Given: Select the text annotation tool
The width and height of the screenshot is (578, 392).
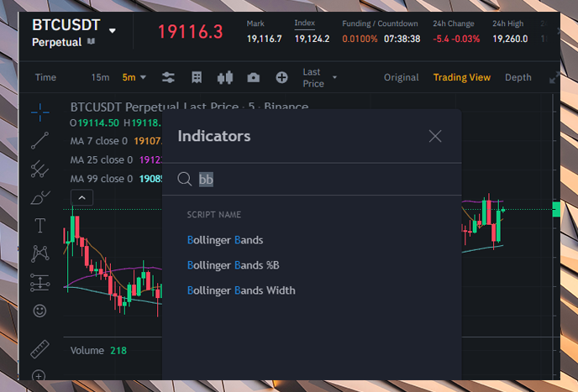Looking at the screenshot, I should click(x=39, y=226).
